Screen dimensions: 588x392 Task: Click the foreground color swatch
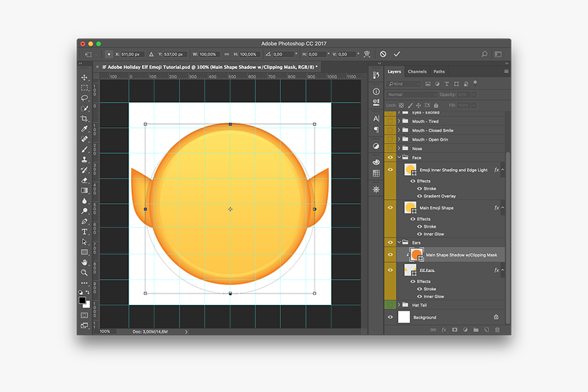tap(82, 300)
